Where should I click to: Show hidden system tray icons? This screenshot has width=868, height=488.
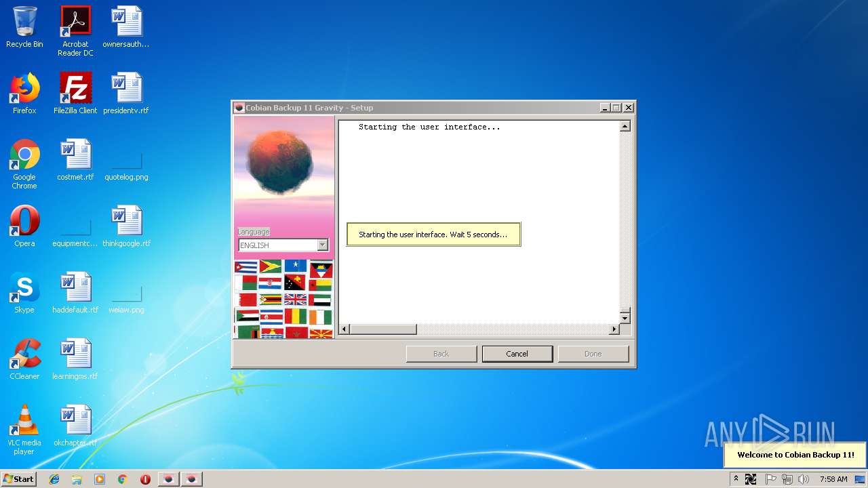click(736, 479)
